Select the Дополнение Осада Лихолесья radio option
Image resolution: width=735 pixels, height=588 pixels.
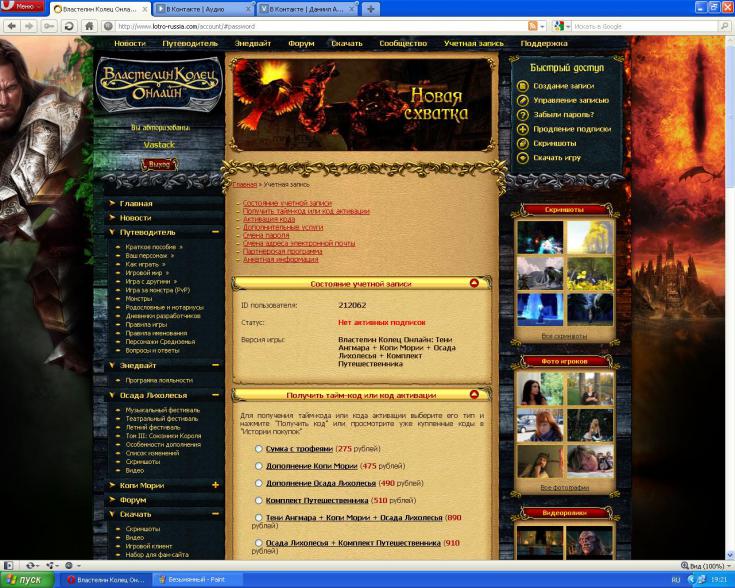tap(258, 483)
